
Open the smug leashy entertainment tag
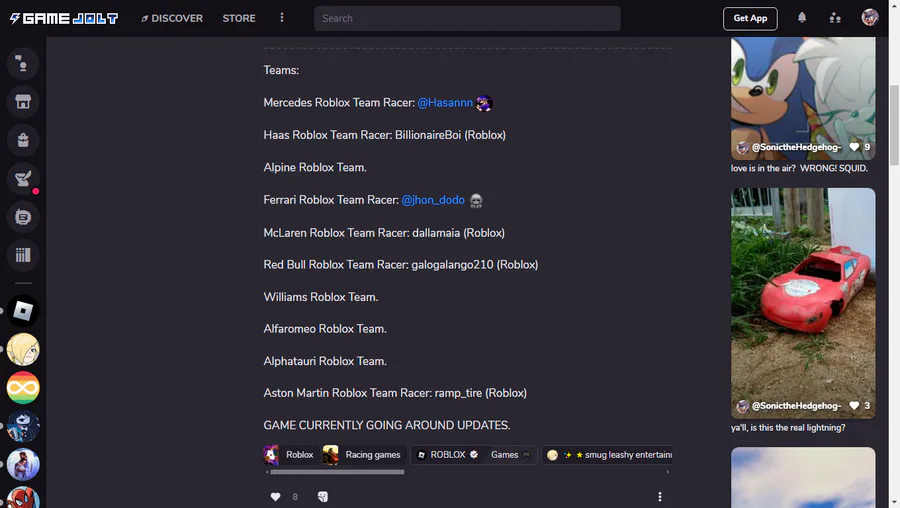(x=607, y=455)
